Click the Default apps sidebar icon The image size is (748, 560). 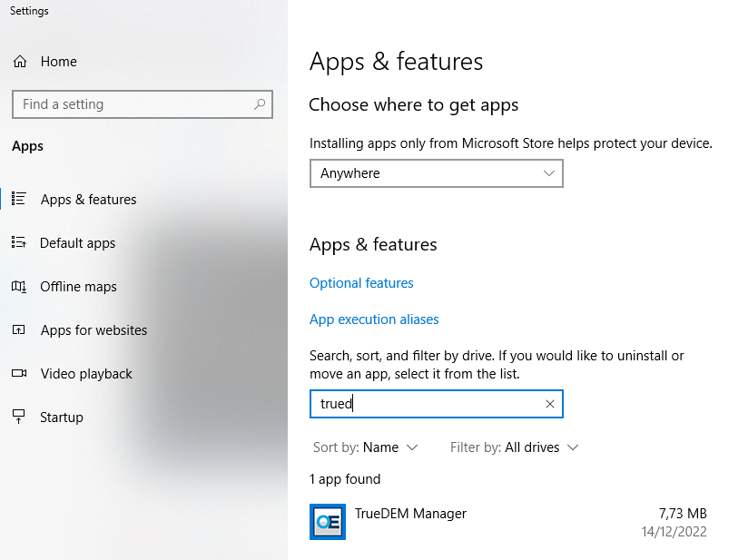click(18, 242)
